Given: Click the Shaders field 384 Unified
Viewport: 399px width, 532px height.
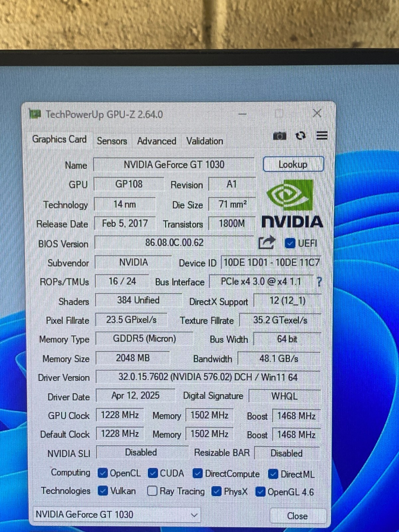Looking at the screenshot, I should [x=138, y=300].
